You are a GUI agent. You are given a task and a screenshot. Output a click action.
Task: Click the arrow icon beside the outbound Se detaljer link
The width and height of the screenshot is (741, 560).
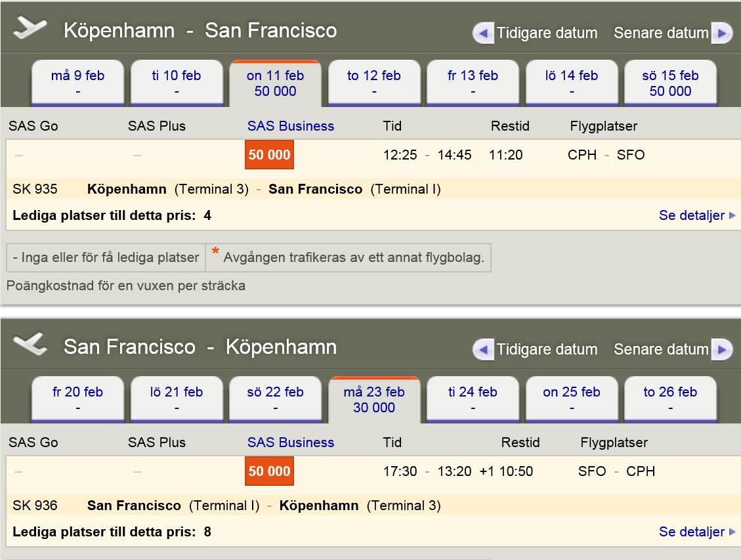pyautogui.click(x=734, y=215)
